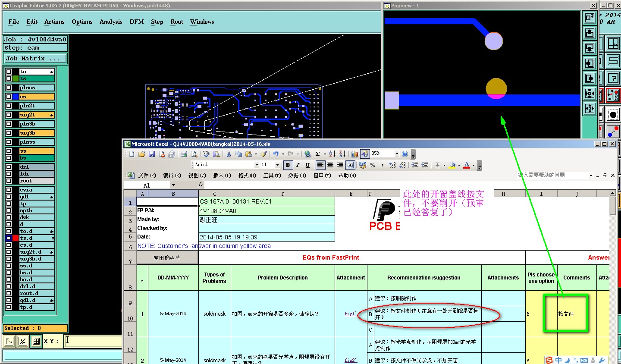The image size is (621, 364).
Task: Click the Job Matrix button
Action: pos(35,59)
